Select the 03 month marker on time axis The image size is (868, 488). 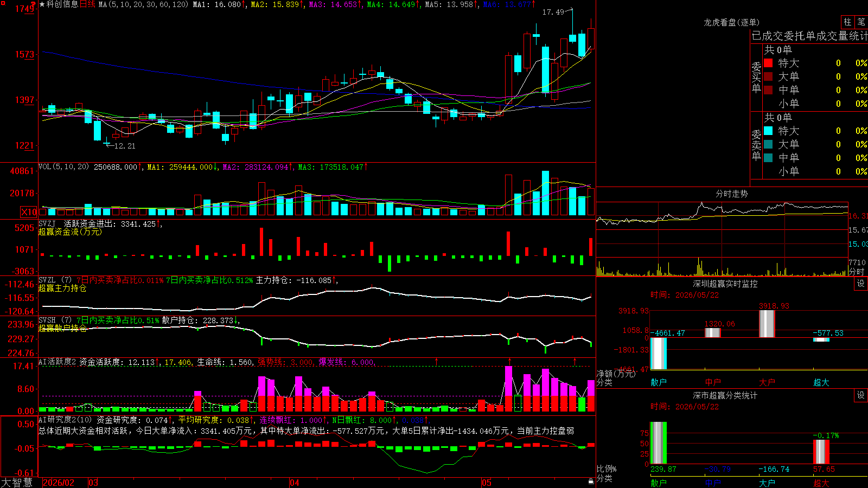click(x=93, y=483)
